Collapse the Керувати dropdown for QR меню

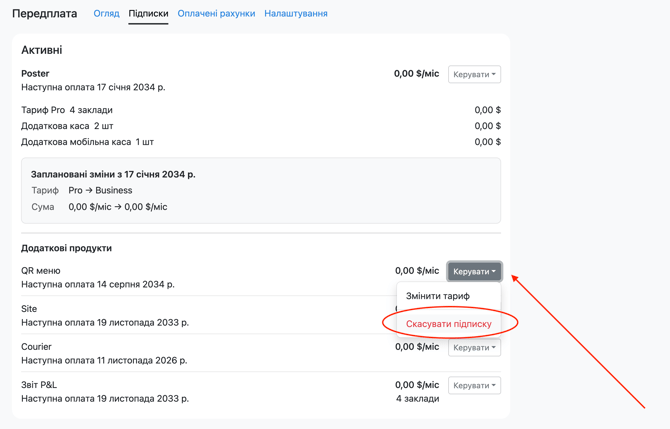[474, 271]
